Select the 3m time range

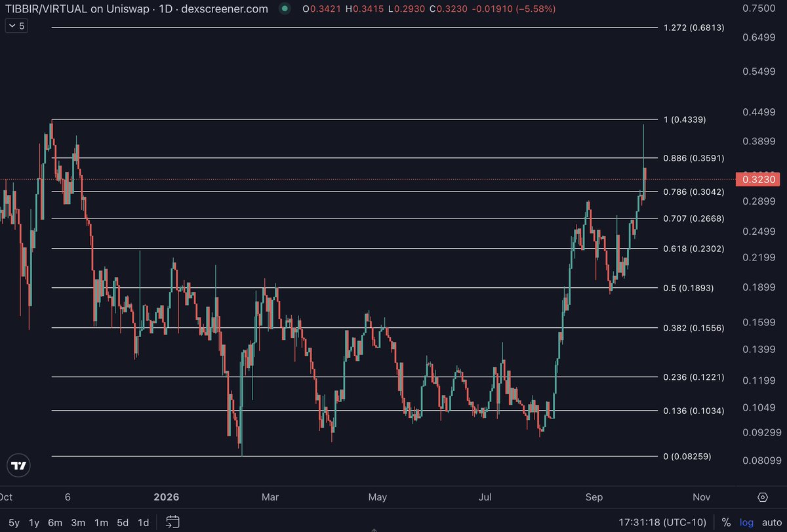[x=78, y=523]
